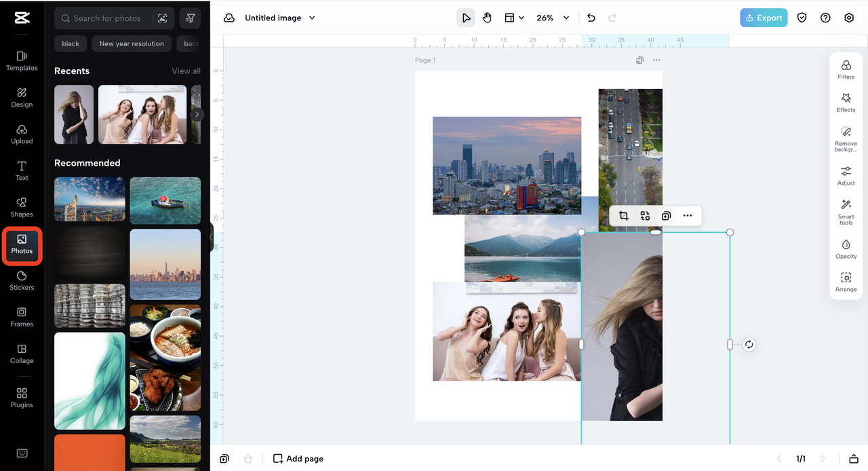This screenshot has height=471, width=868.
Task: Switch to the Stickers tab
Action: [22, 280]
